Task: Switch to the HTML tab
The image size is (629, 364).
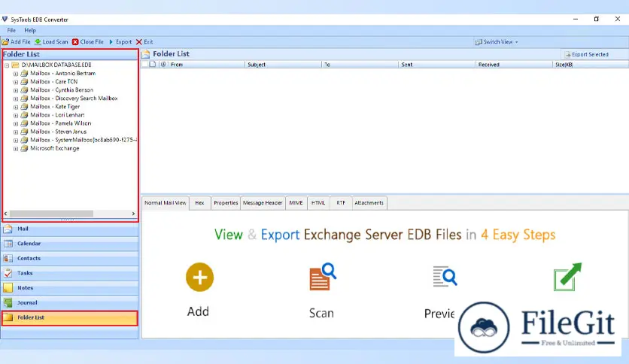Action: pos(318,203)
